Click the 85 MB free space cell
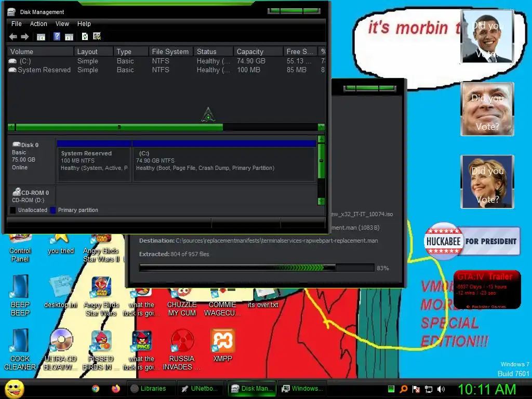Screen dimensions: 532x399 [296, 70]
